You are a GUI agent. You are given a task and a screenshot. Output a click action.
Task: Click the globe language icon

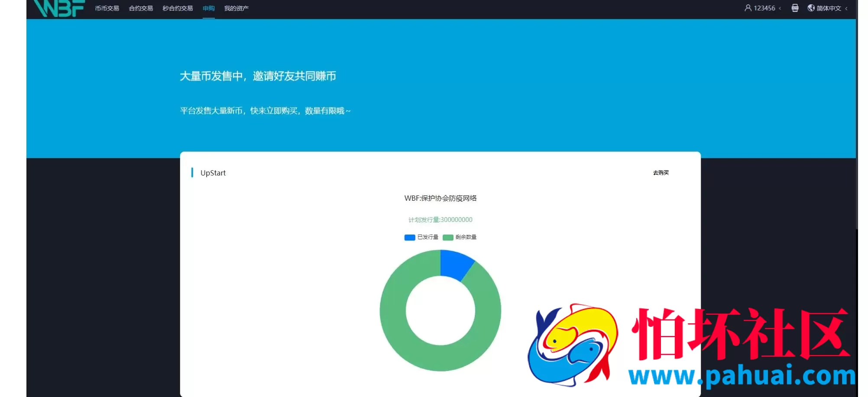(811, 8)
